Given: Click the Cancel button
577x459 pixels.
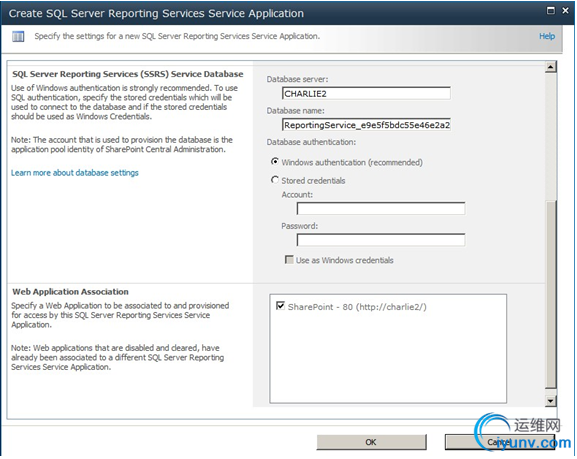Looking at the screenshot, I should (x=500, y=442).
